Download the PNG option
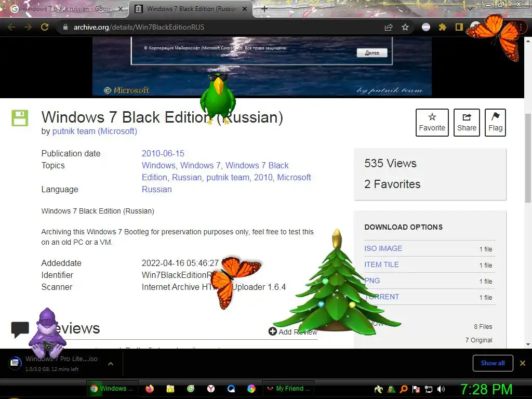This screenshot has width=532, height=399. 372,281
